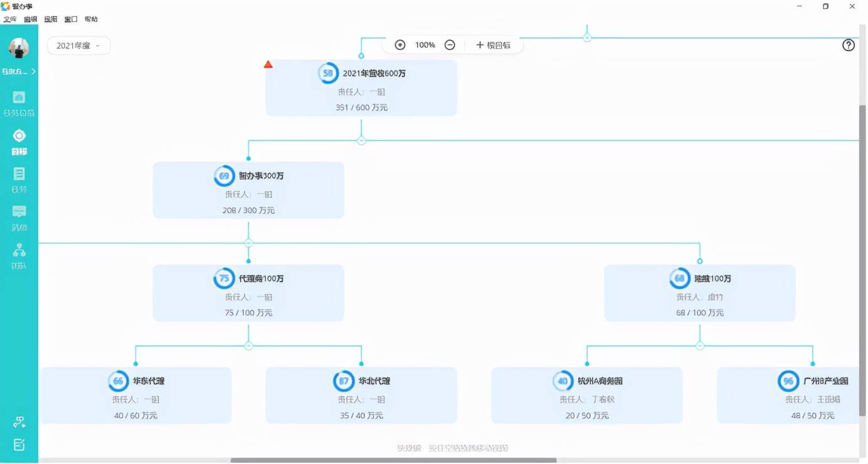
Task: Collapse children under the 2021 600万 goal node
Action: coord(361,140)
